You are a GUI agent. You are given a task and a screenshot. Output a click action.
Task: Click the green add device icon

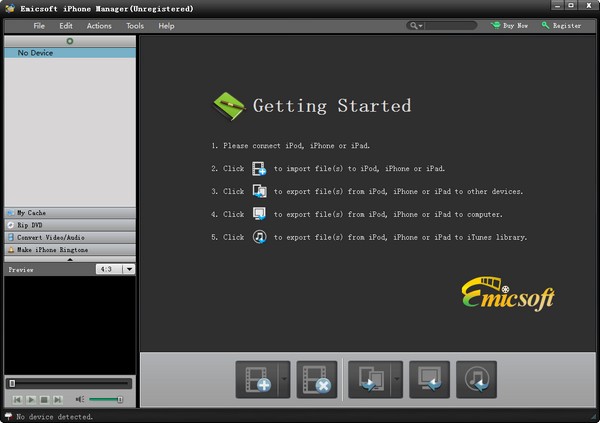pos(69,41)
